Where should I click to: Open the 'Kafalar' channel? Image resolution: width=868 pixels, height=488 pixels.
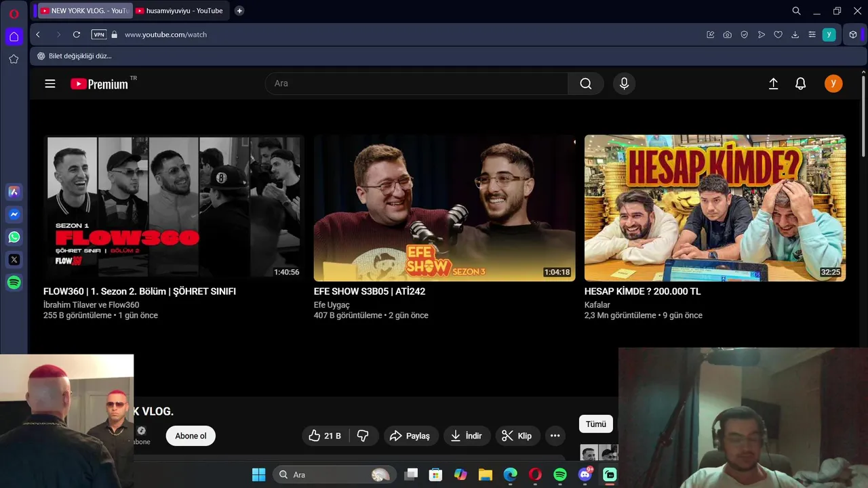pos(597,305)
